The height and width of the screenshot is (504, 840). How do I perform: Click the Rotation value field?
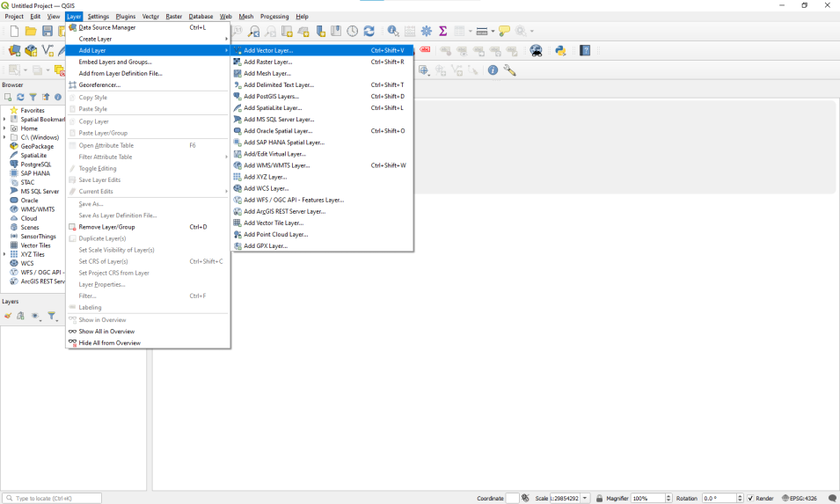(719, 498)
